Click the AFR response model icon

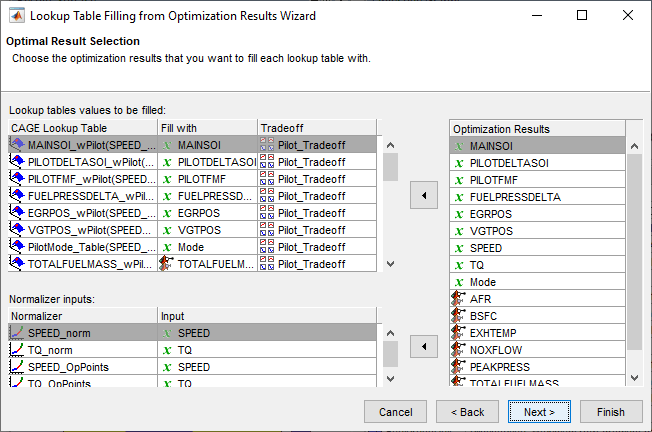click(460, 298)
